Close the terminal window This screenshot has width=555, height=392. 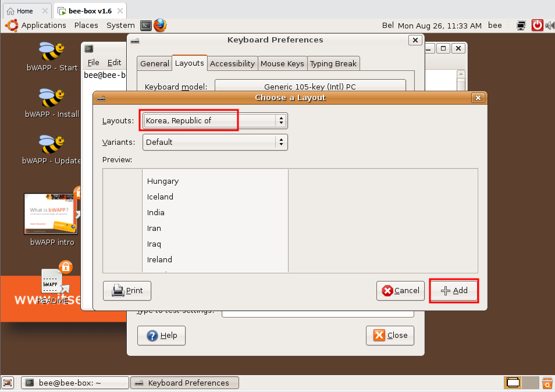click(x=458, y=48)
